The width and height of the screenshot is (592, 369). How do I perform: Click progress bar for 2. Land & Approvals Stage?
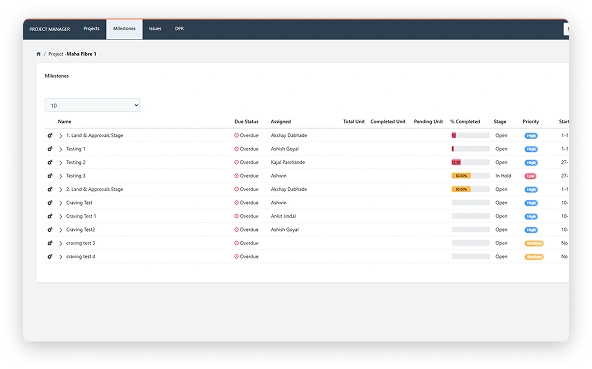(x=470, y=189)
